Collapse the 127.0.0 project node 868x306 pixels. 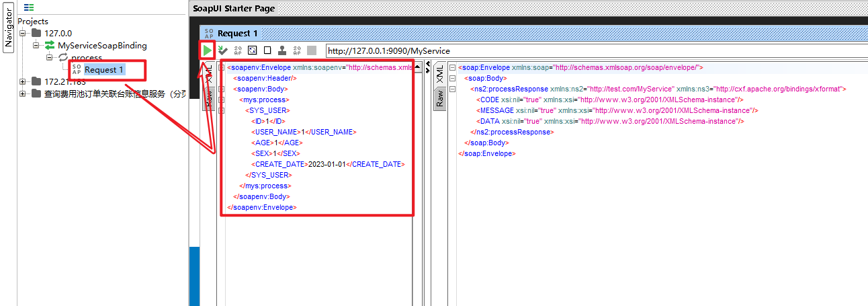(23, 33)
